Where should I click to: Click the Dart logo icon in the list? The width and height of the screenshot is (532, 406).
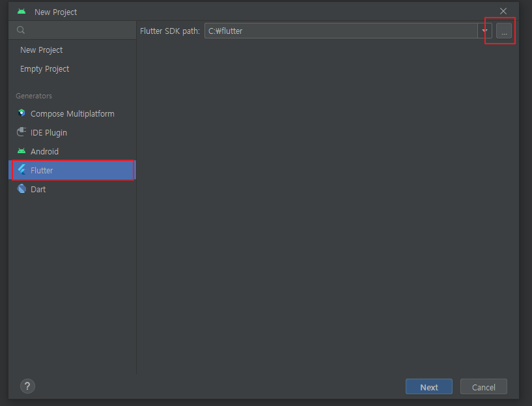(x=21, y=189)
